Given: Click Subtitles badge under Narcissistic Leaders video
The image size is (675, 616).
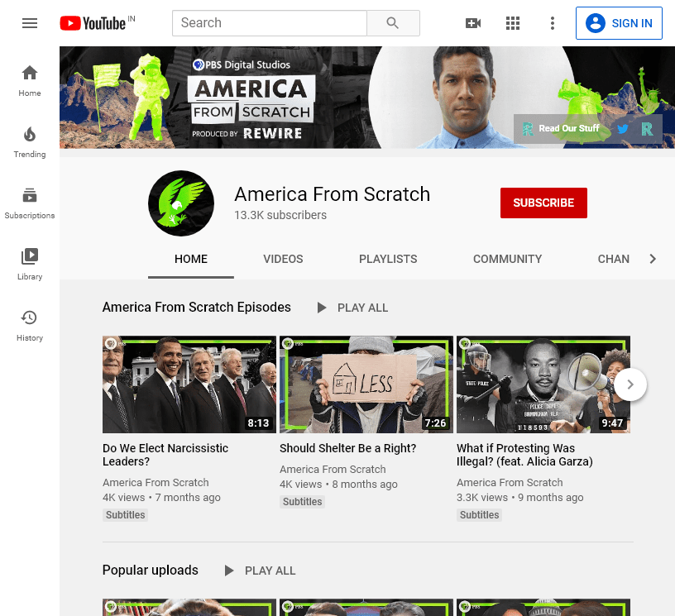Looking at the screenshot, I should pyautogui.click(x=125, y=515).
